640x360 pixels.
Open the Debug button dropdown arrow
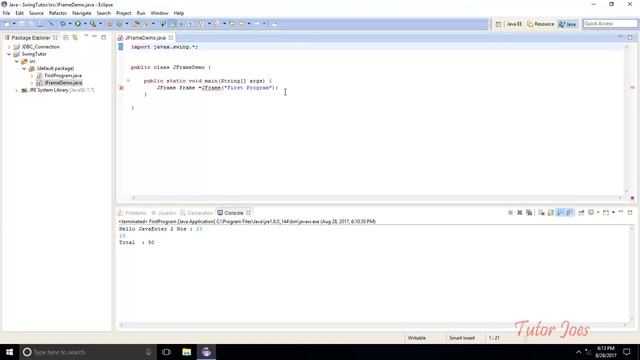click(70, 24)
